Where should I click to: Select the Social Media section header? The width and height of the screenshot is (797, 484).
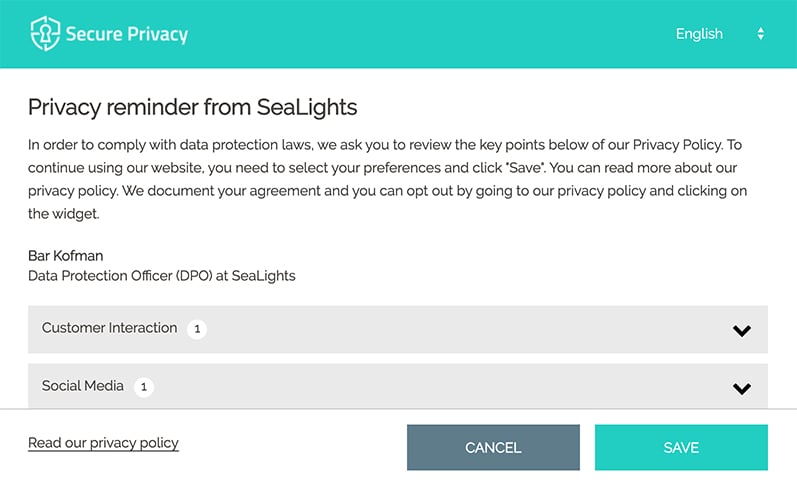(397, 386)
